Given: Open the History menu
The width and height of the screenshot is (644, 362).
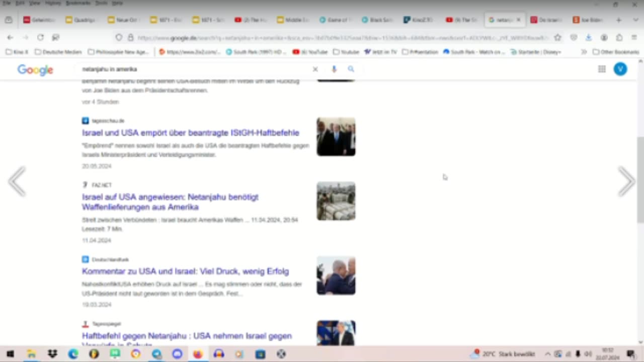Looking at the screenshot, I should click(53, 3).
